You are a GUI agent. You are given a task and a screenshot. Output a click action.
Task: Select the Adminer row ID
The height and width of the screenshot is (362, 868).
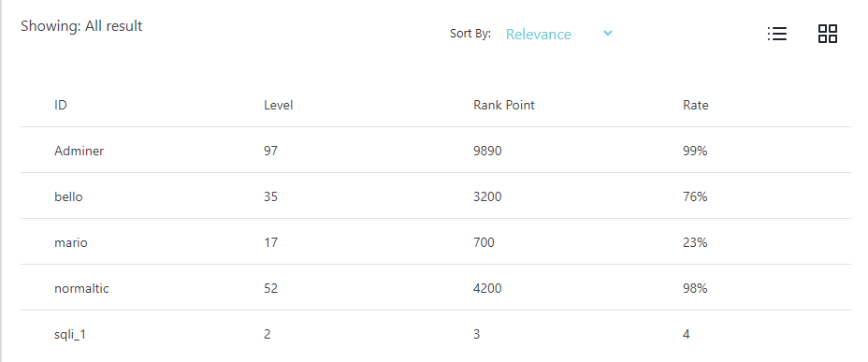point(79,151)
